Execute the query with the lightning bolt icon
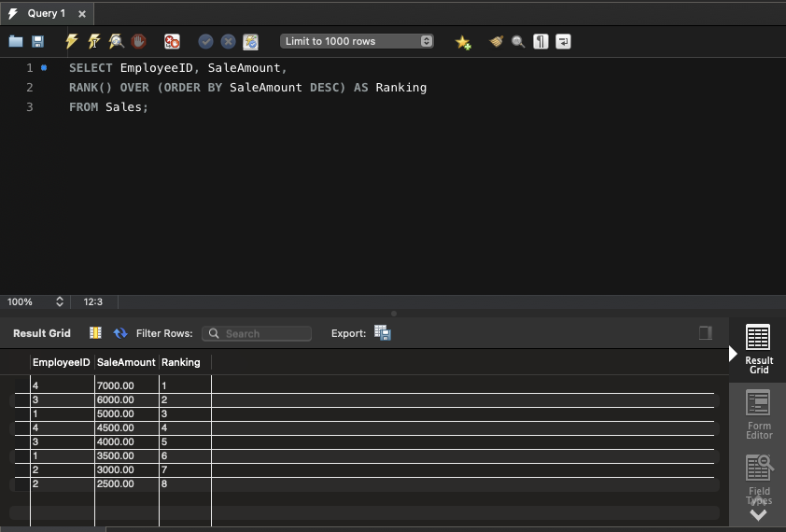Image resolution: width=786 pixels, height=532 pixels. pos(71,41)
